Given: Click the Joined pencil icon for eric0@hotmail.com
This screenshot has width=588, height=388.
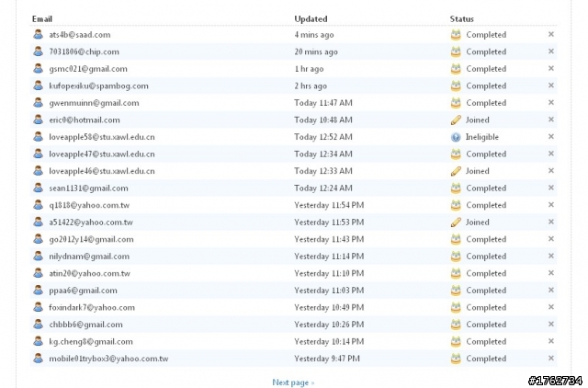Looking at the screenshot, I should 456,120.
